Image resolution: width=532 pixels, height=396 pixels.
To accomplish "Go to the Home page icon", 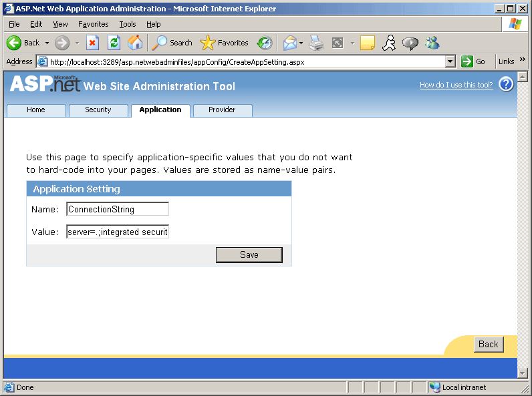I will coord(135,43).
